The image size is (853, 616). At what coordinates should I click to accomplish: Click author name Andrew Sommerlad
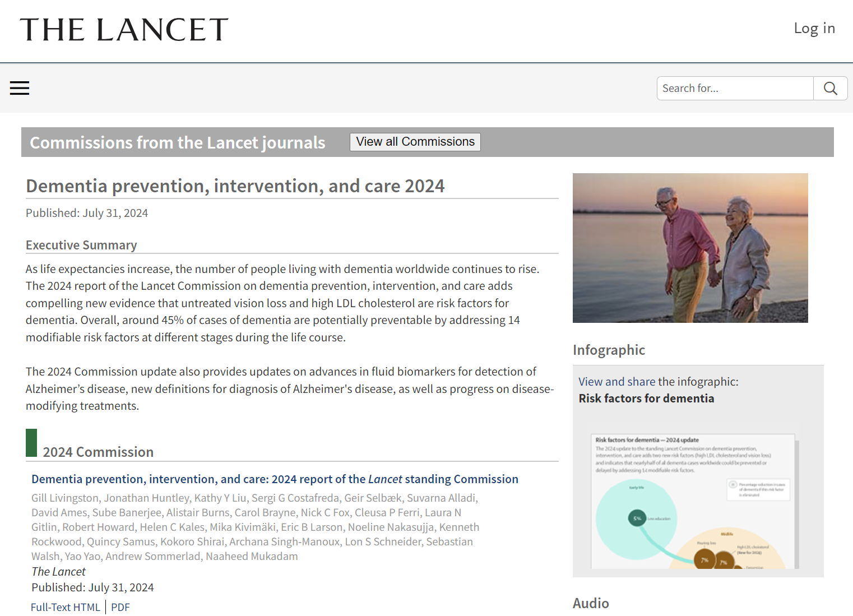point(152,556)
